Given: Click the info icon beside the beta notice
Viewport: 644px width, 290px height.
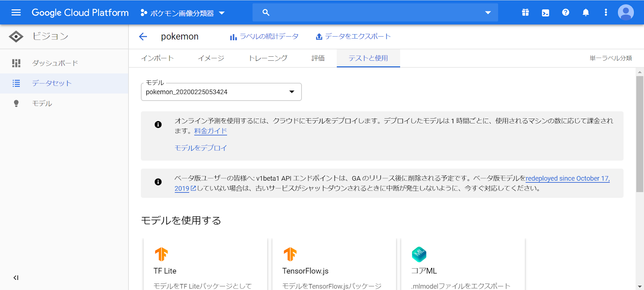Looking at the screenshot, I should pos(158,182).
